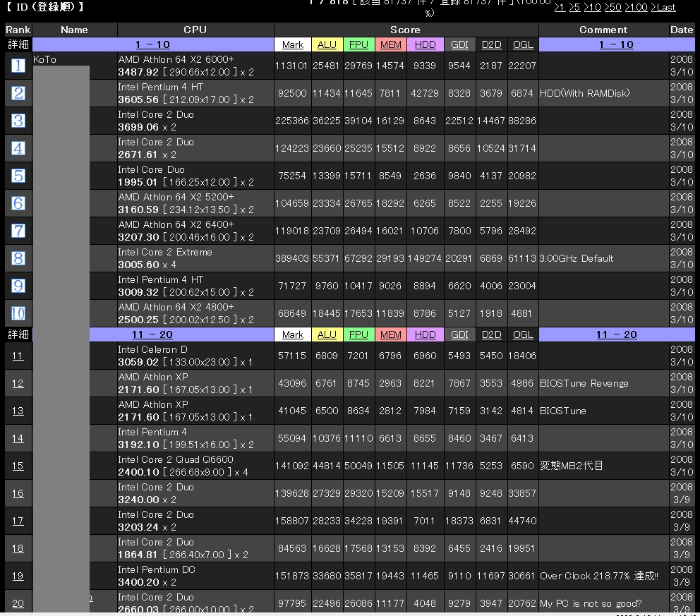
Task: Select CPU text 'Intel Pentium DC'
Action: [x=157, y=569]
